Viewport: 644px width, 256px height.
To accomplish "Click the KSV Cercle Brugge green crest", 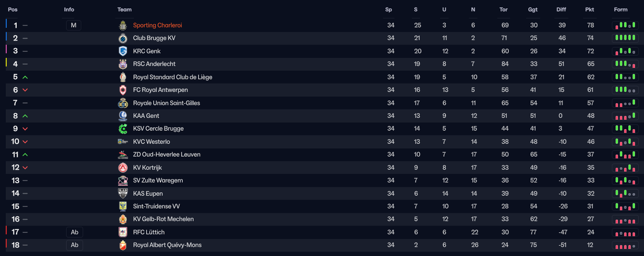I will coord(123,129).
